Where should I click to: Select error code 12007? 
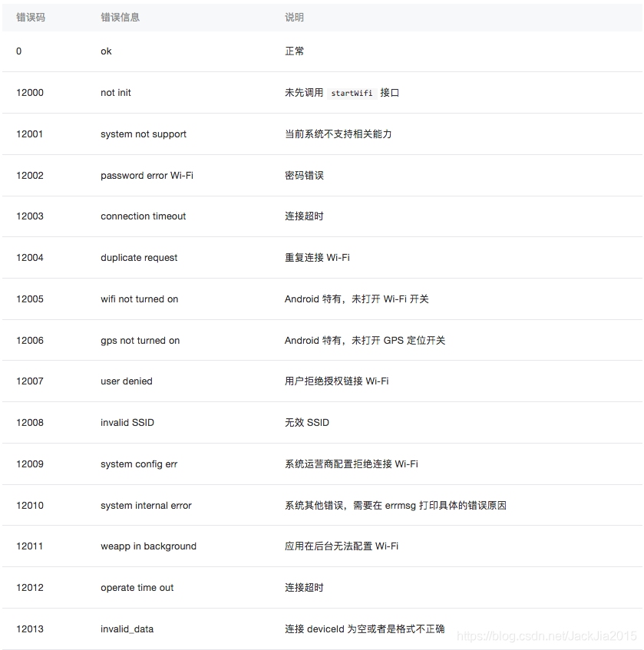point(30,381)
